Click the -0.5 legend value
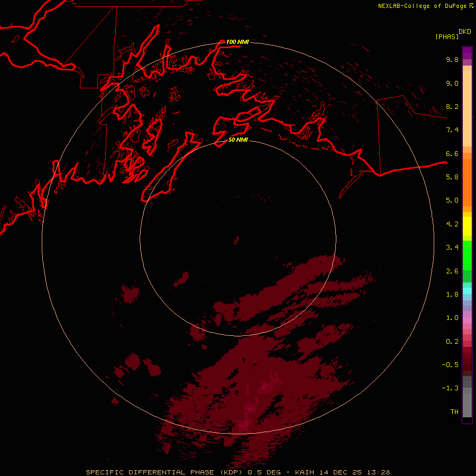The height and width of the screenshot is (476, 476). (x=450, y=365)
